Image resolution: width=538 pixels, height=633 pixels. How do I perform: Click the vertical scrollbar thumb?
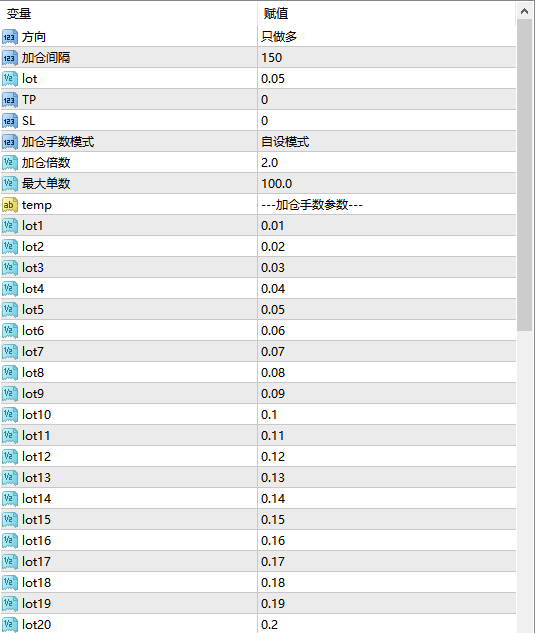[525, 175]
